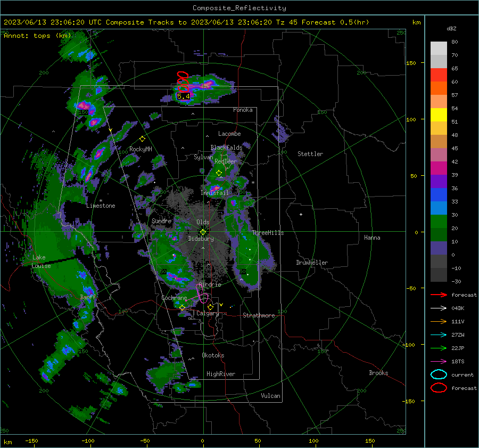Screen dimensions: 479x448
Task: Click the yellow diamond marker just above Calgary
Action: [210, 307]
